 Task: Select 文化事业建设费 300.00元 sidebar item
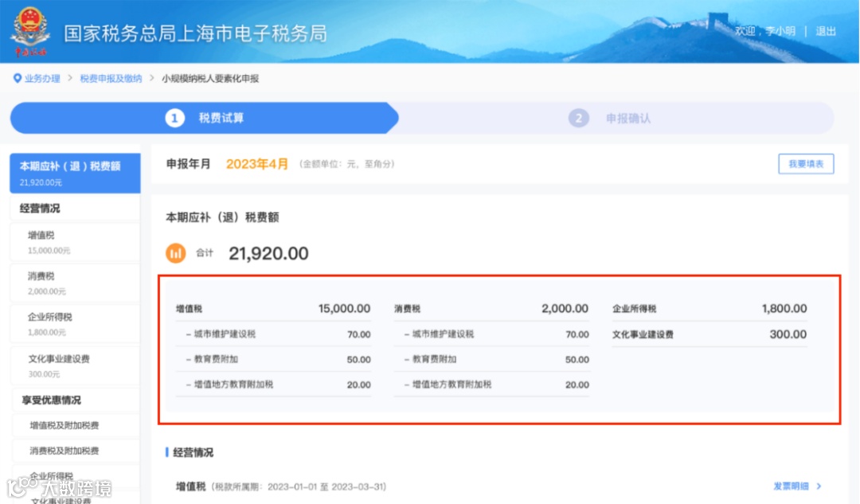point(75,365)
